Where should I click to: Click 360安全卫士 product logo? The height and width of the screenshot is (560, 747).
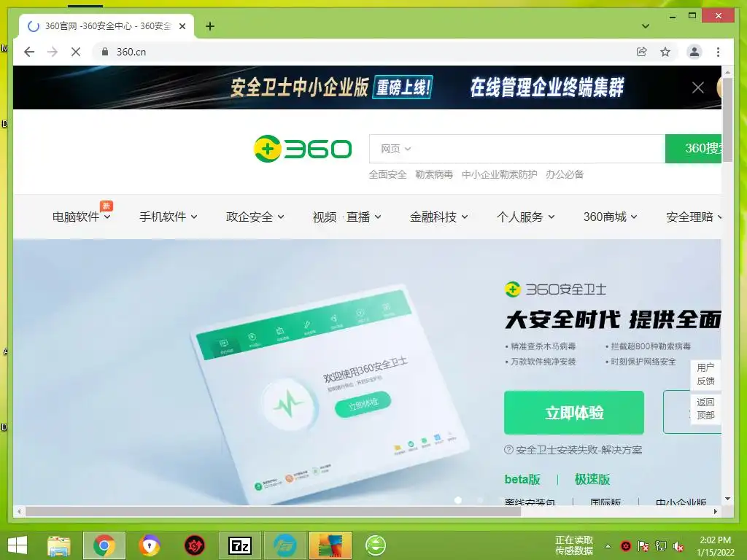[x=555, y=289]
